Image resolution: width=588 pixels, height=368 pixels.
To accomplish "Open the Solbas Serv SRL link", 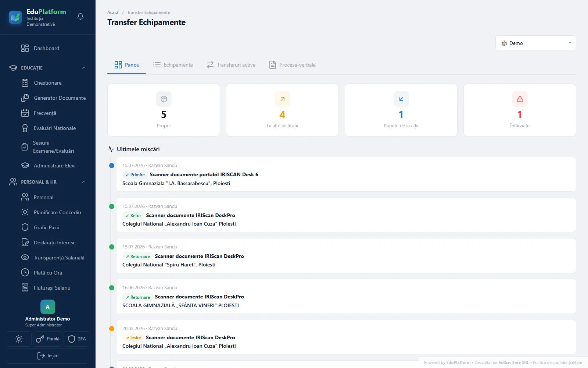I will pos(514,362).
